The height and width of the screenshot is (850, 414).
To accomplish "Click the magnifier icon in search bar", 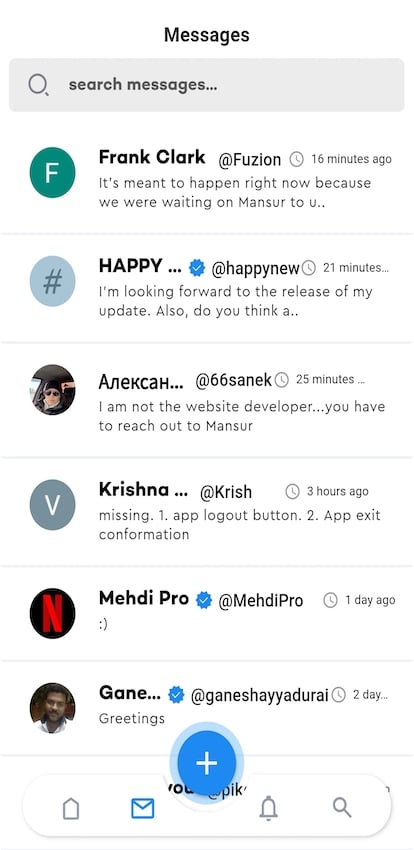I will [x=38, y=85].
